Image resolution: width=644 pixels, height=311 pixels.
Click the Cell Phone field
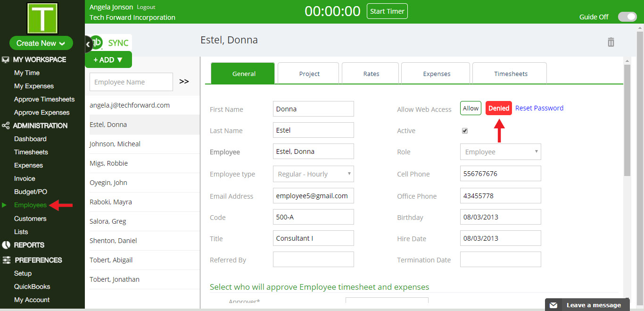tap(501, 174)
